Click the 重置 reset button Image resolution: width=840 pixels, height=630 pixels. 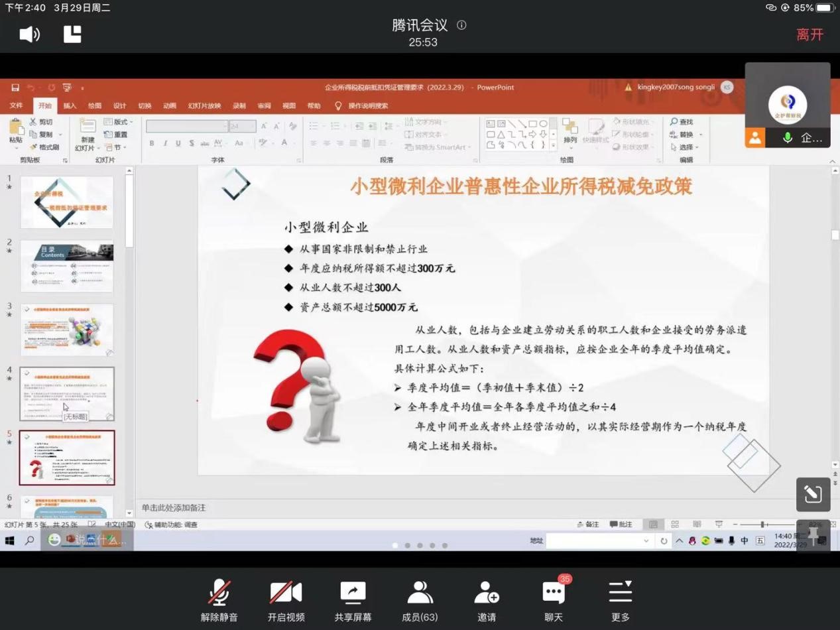pos(116,135)
